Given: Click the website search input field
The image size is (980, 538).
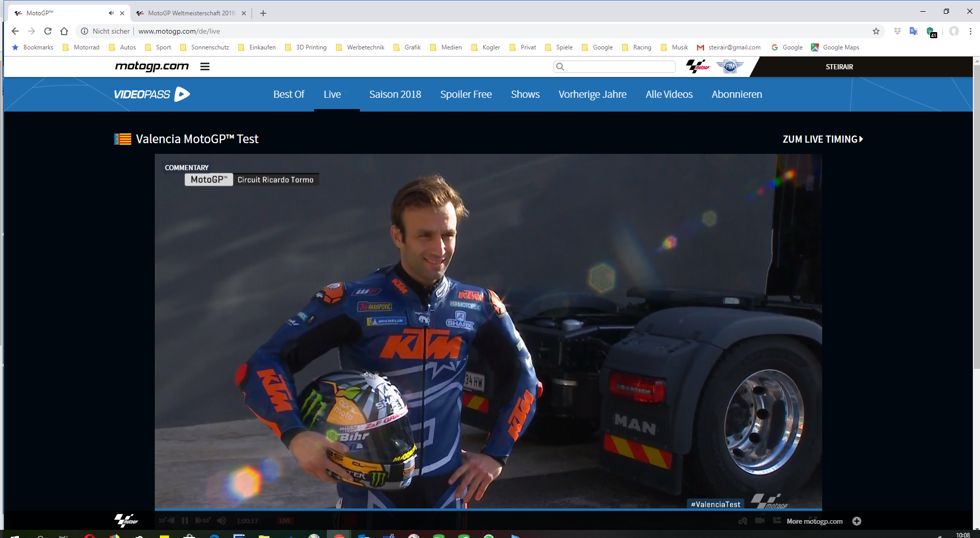Looking at the screenshot, I should (x=619, y=67).
